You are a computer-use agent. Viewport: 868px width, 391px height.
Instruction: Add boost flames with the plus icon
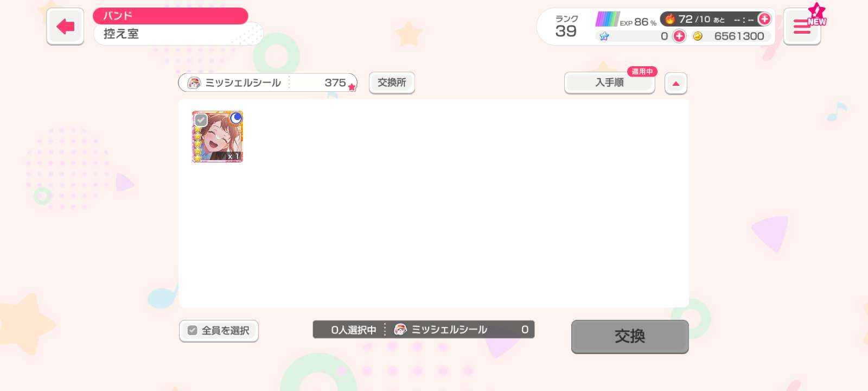764,19
